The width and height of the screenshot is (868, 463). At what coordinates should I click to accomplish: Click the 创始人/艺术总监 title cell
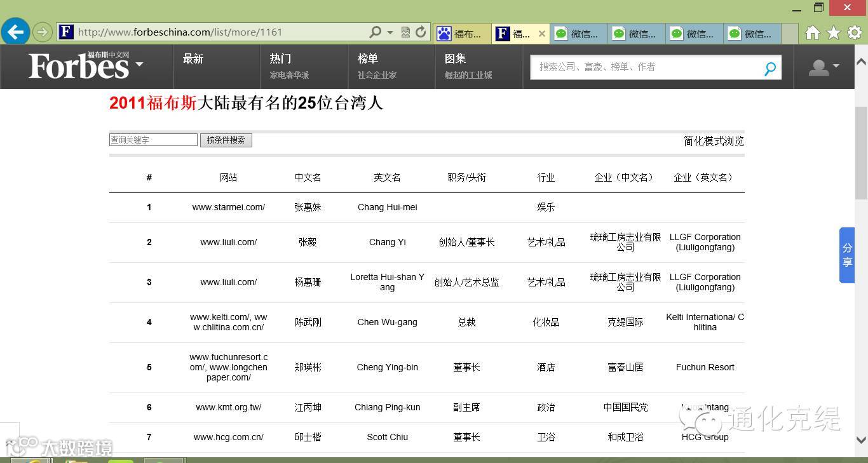467,282
